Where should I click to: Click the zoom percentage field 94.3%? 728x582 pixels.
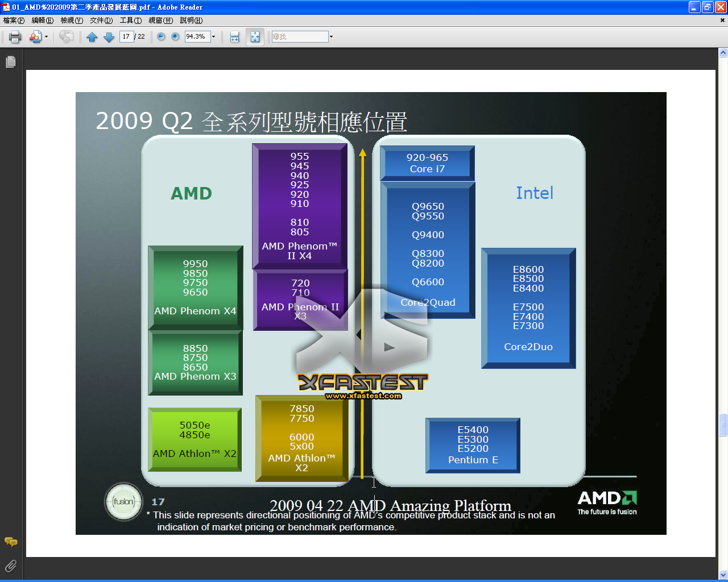[197, 36]
